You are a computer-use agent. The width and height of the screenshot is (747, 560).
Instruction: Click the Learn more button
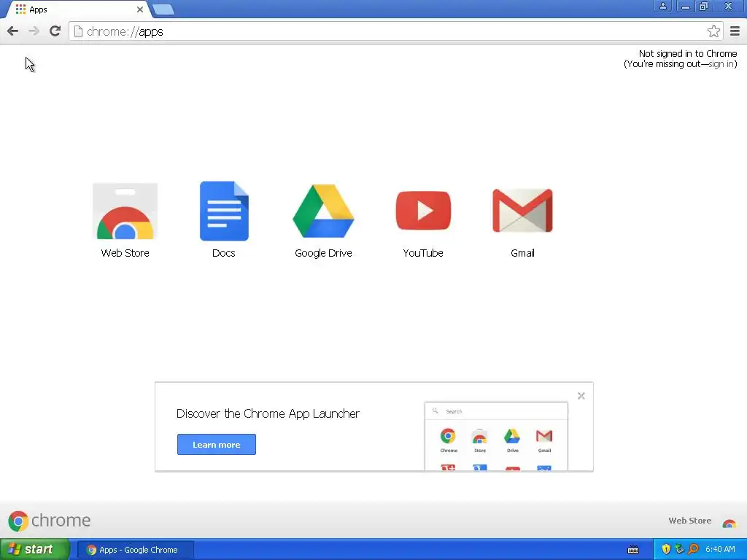216,444
